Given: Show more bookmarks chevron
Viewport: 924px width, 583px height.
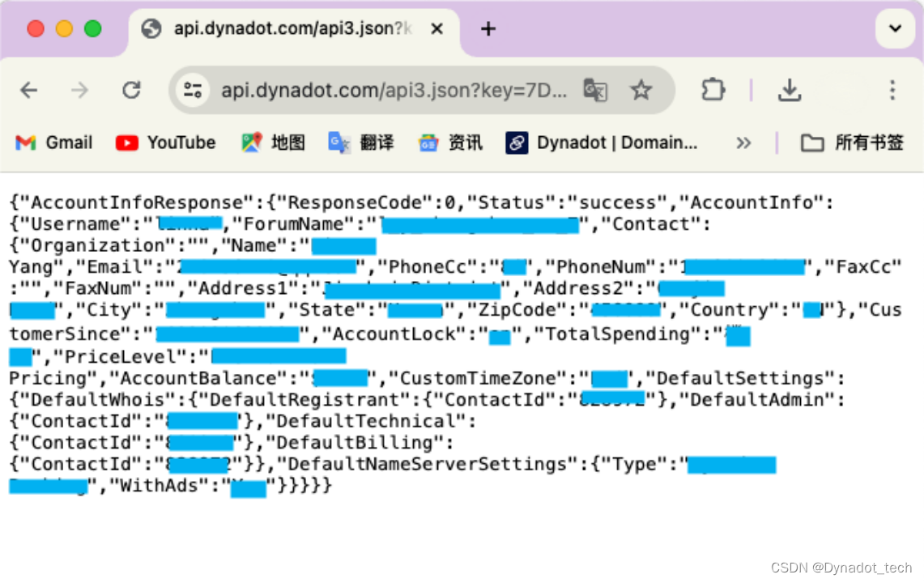Looking at the screenshot, I should tap(743, 143).
